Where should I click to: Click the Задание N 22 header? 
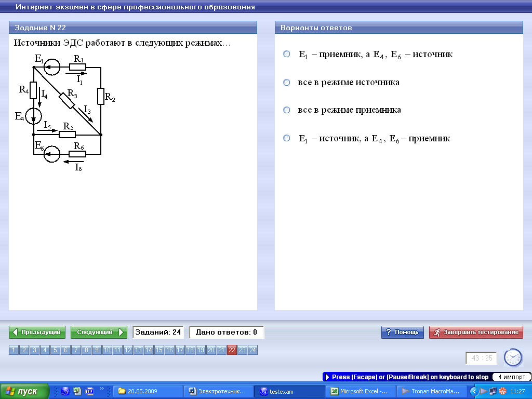(133, 28)
